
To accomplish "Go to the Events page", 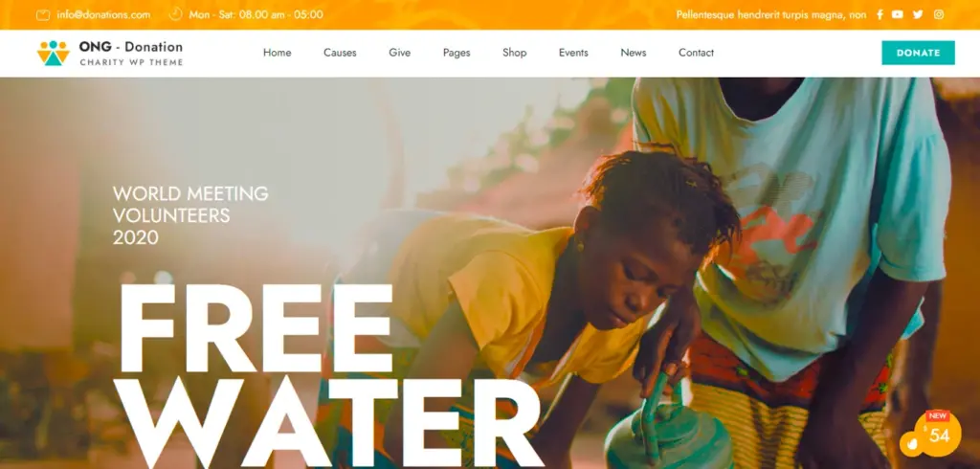I will pyautogui.click(x=573, y=54).
